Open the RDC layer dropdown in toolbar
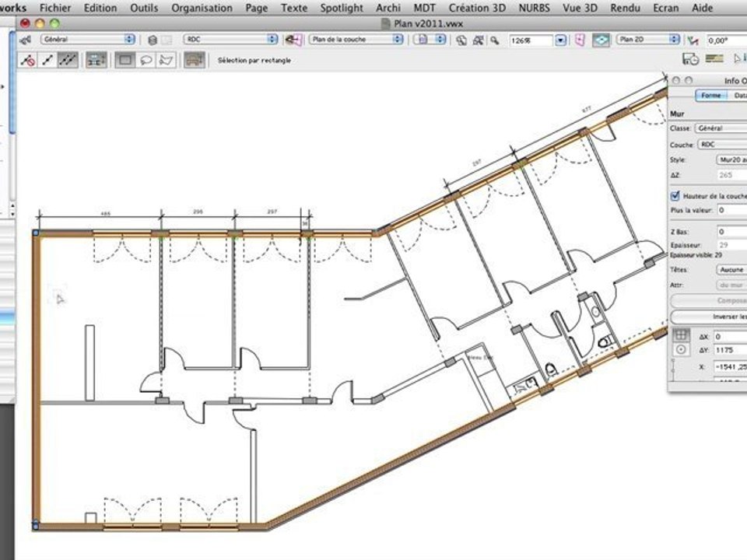The image size is (747, 560). pos(230,40)
